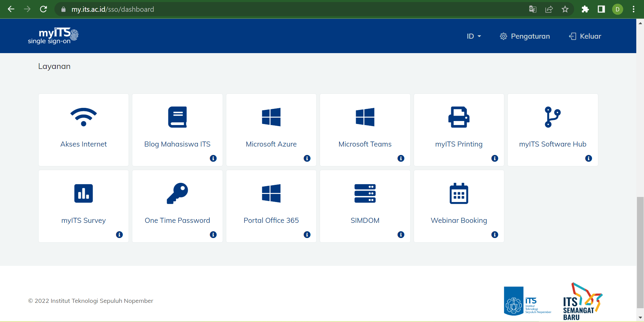Open Pengaturan settings menu

(x=525, y=36)
